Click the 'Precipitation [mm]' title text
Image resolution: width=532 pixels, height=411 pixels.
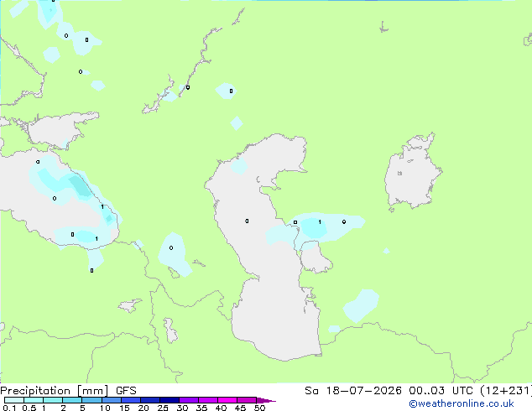[54, 391]
